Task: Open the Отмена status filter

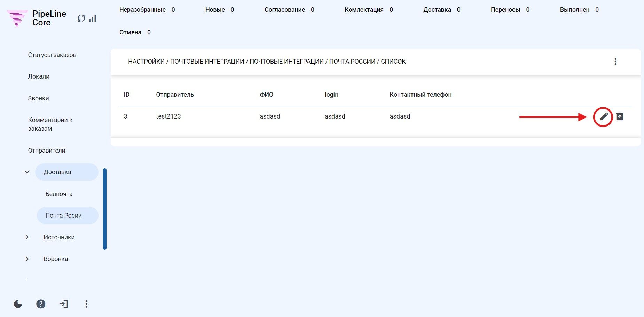Action: [x=135, y=32]
